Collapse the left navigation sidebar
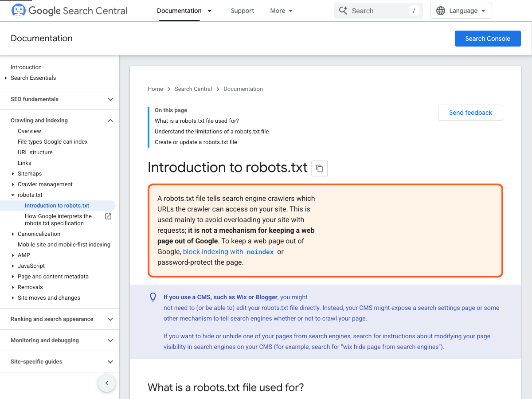Viewport: 532px width, 399px height. [107, 383]
